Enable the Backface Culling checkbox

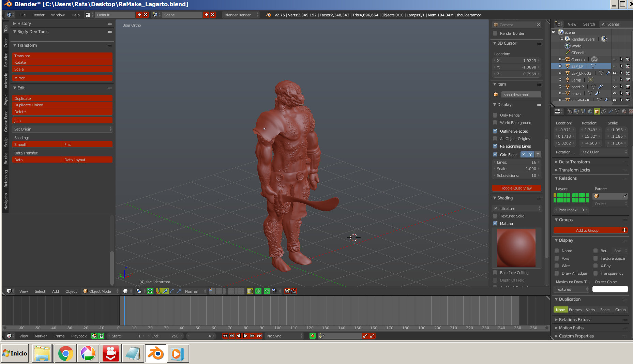pos(495,272)
